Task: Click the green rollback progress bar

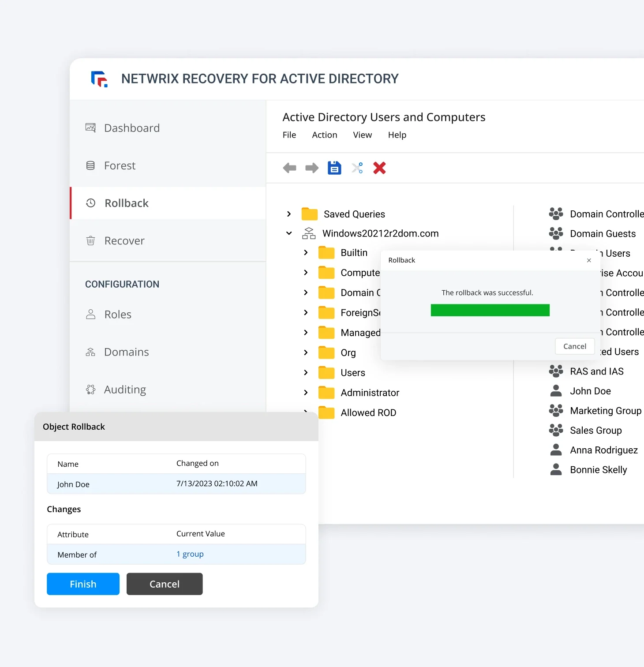Action: coord(490,310)
